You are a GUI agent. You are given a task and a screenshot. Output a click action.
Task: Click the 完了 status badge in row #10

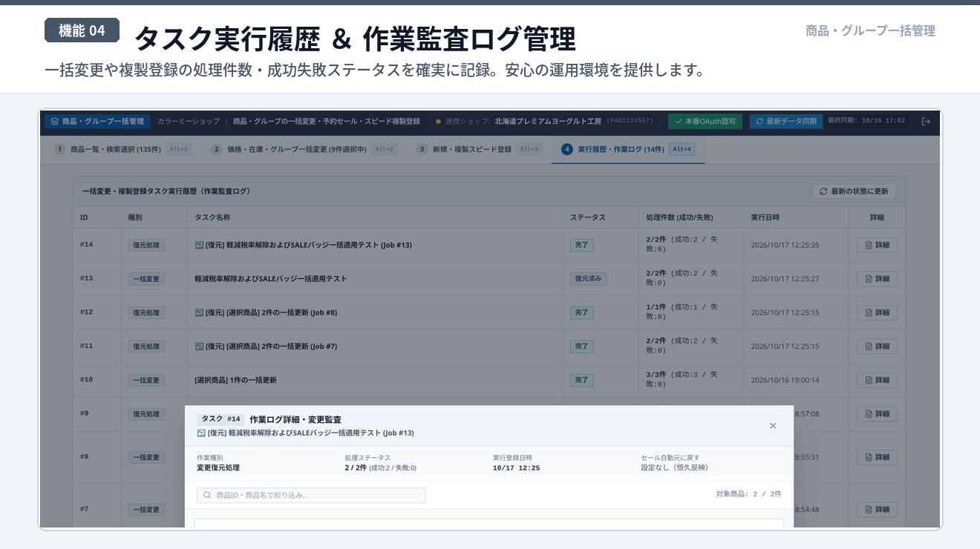(x=581, y=380)
